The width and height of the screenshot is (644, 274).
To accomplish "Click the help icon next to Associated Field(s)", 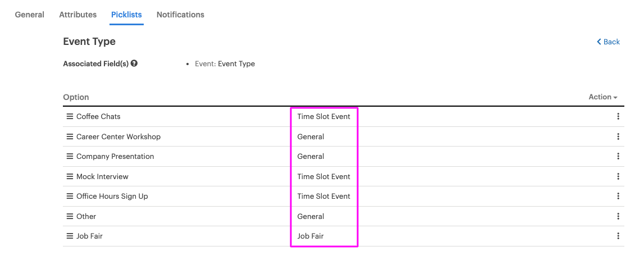I will (134, 63).
